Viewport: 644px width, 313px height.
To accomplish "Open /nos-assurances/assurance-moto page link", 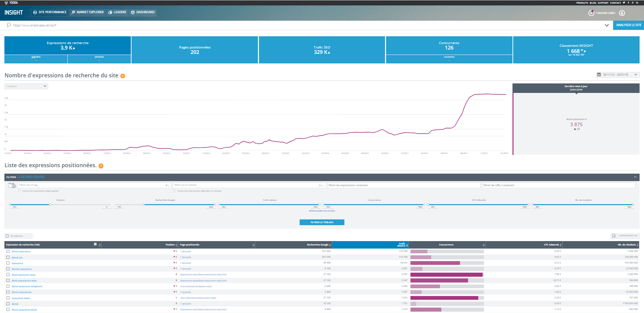I will pos(198,298).
